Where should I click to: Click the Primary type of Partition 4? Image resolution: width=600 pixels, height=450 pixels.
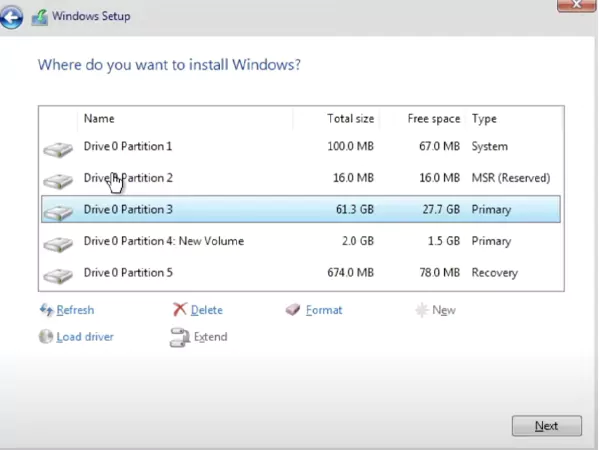491,241
